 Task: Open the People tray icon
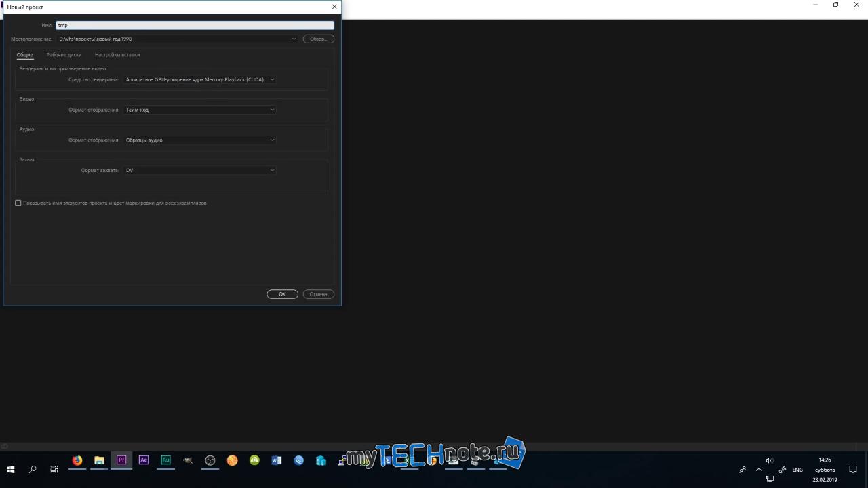pos(743,469)
